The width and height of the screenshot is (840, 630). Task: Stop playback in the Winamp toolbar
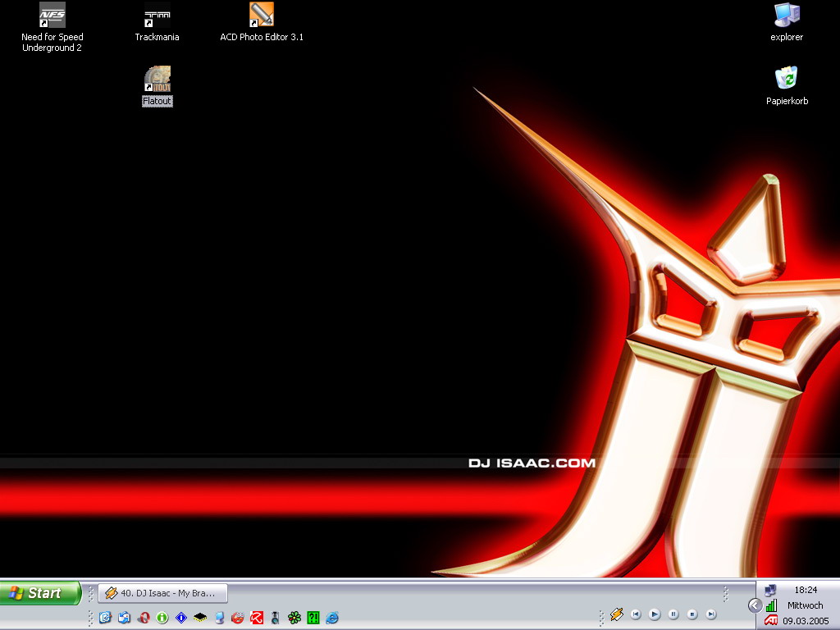pos(692,614)
